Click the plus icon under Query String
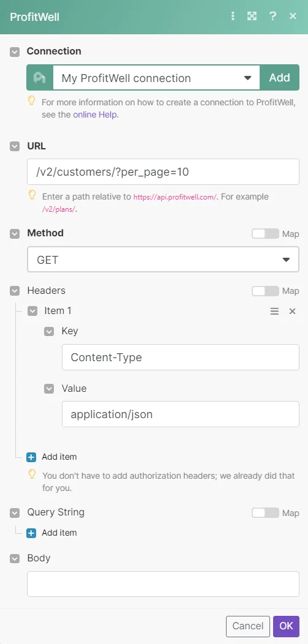308x644 pixels. [x=31, y=533]
